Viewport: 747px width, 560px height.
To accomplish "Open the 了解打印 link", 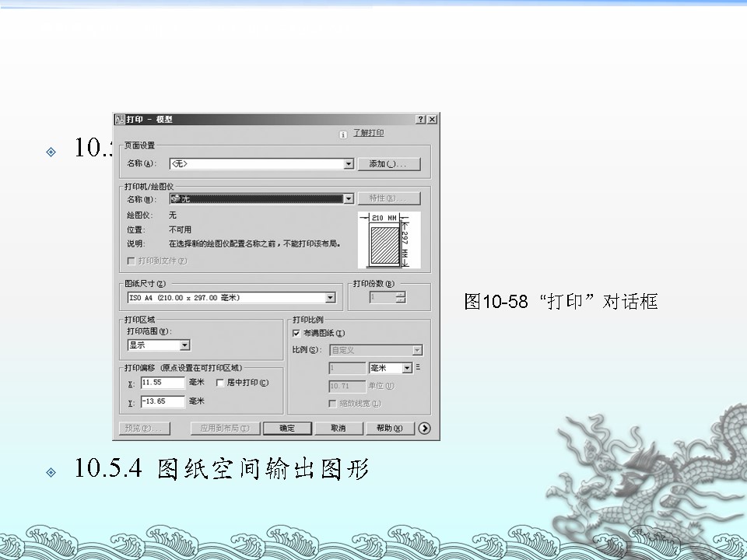I will 368,133.
